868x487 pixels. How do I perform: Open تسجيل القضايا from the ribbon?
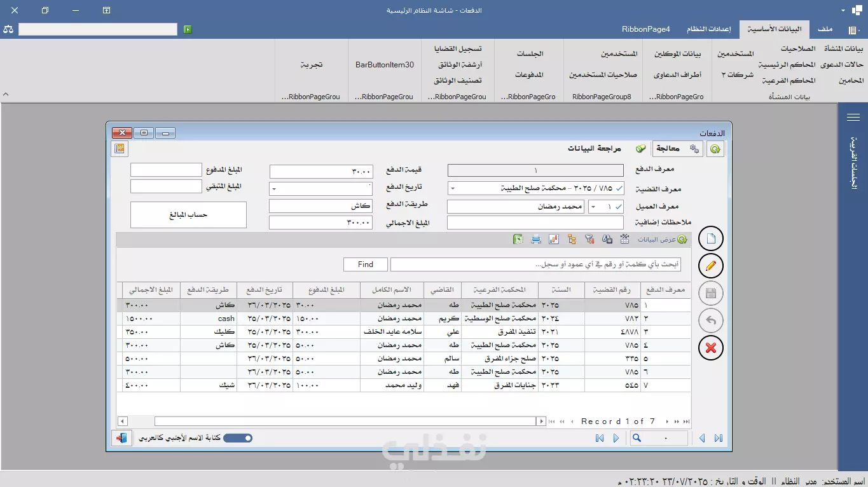click(x=458, y=49)
